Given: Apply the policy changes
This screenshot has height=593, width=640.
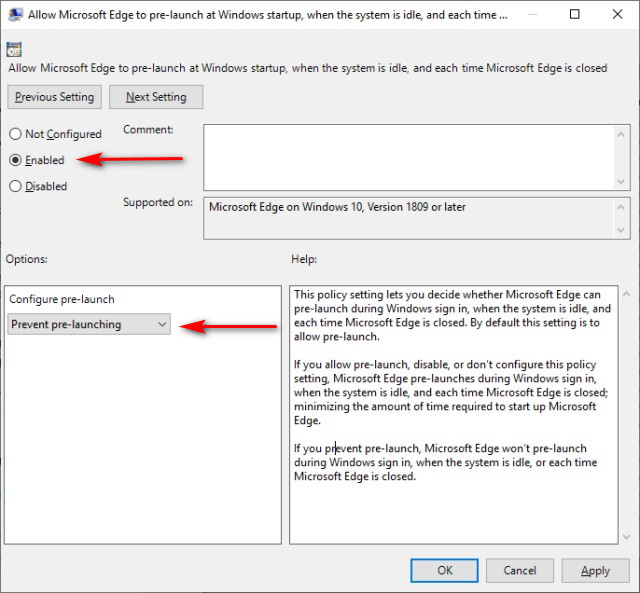Looking at the screenshot, I should point(596,570).
